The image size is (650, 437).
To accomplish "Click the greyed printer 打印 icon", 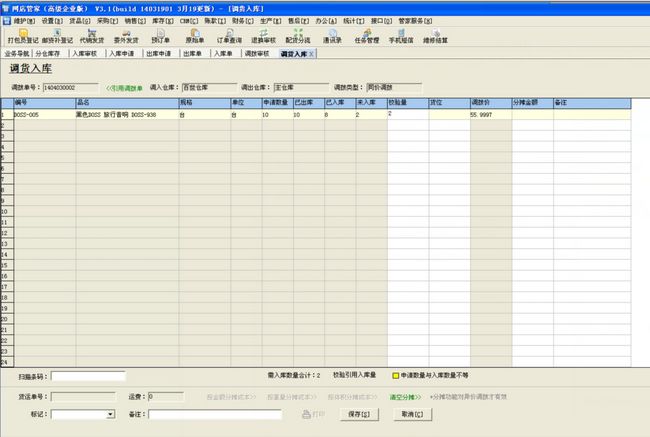I will click(313, 414).
